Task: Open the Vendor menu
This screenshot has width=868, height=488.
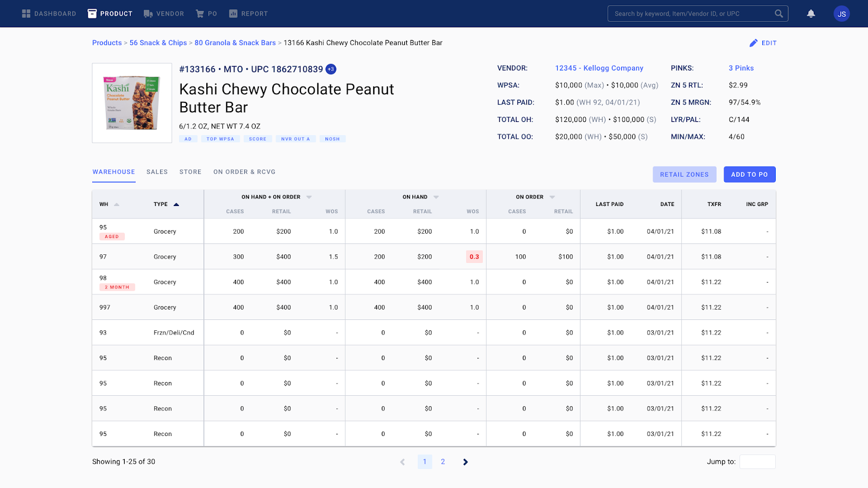Action: [x=164, y=14]
